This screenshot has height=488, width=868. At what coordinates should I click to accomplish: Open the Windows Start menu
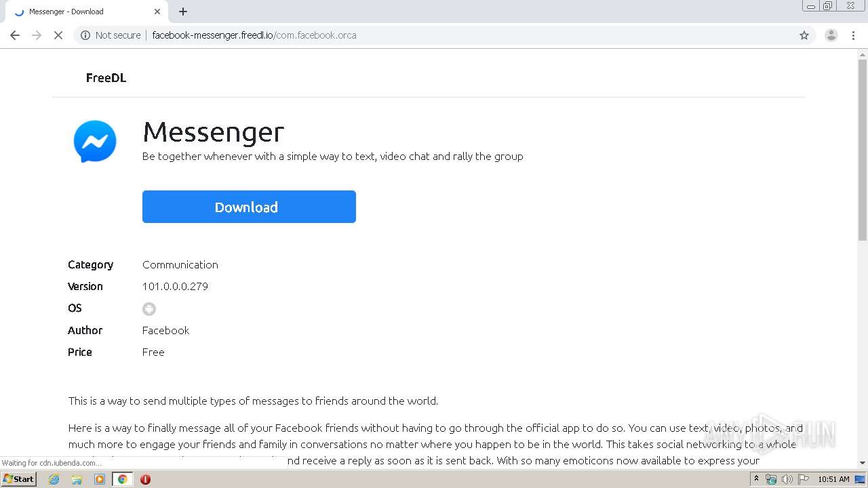[x=18, y=479]
